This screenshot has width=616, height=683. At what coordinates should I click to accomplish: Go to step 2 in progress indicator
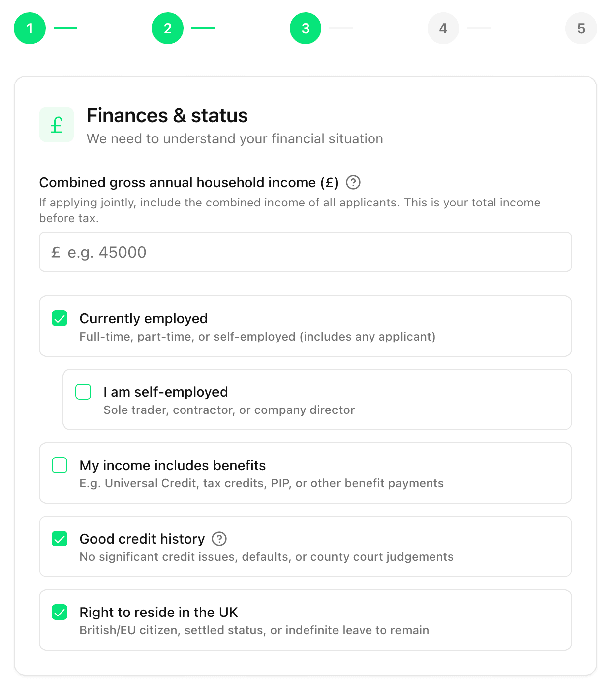point(168,28)
